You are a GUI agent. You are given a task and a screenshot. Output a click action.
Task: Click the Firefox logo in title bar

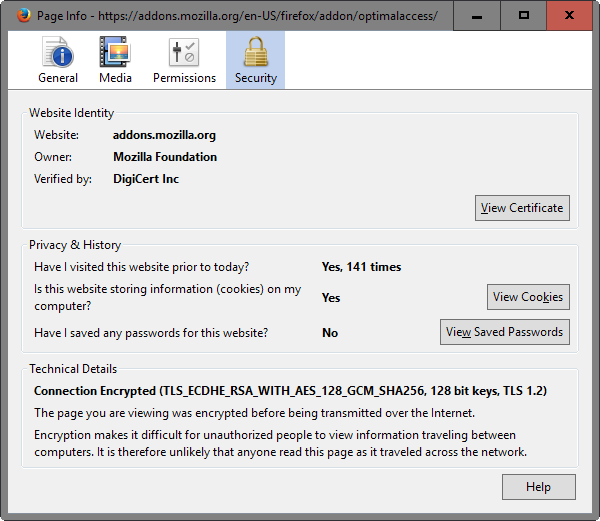coord(24,15)
